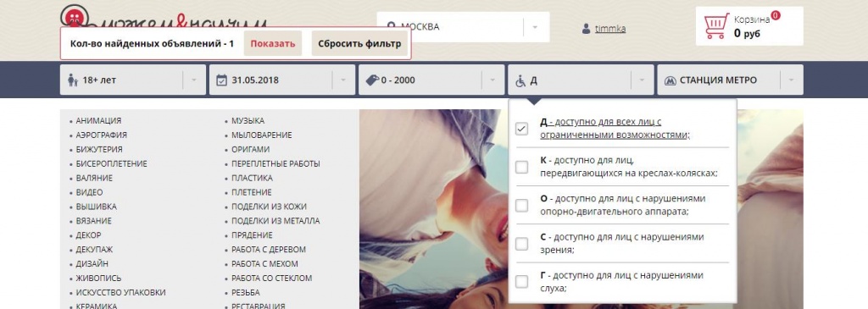Viewport: 868px width, 309px height.
Task: Open the Бижутерия category
Action: coord(99,149)
